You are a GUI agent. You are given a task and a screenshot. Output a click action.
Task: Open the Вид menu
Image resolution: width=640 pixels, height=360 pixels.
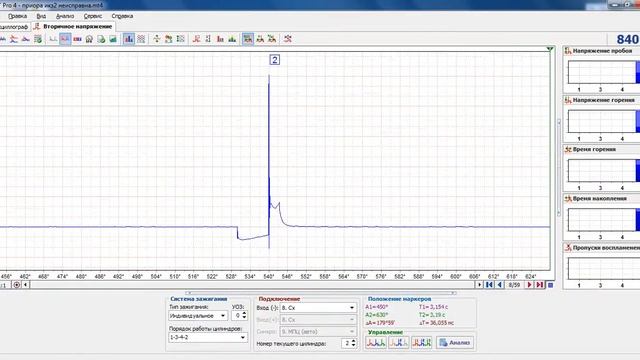pyautogui.click(x=41, y=16)
